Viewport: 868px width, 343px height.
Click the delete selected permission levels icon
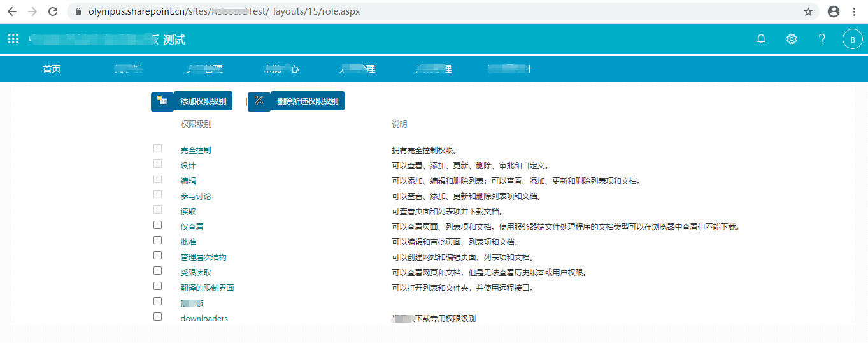point(259,101)
